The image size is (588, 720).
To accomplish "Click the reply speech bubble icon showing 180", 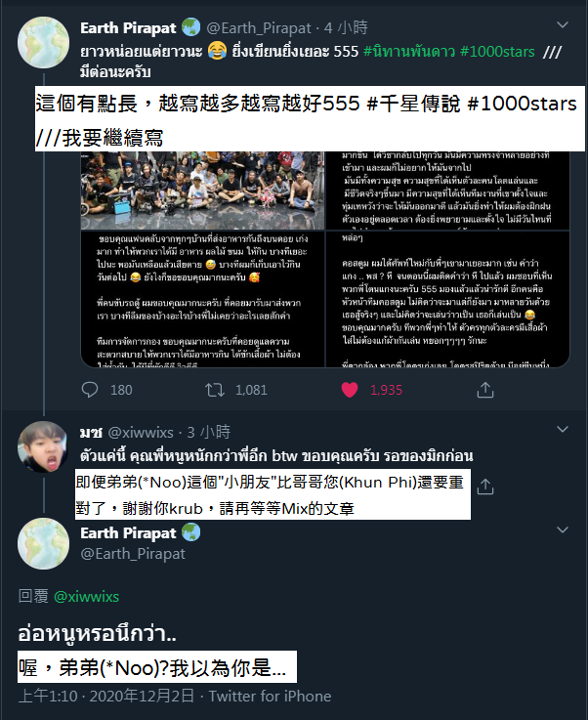I will click(x=90, y=390).
